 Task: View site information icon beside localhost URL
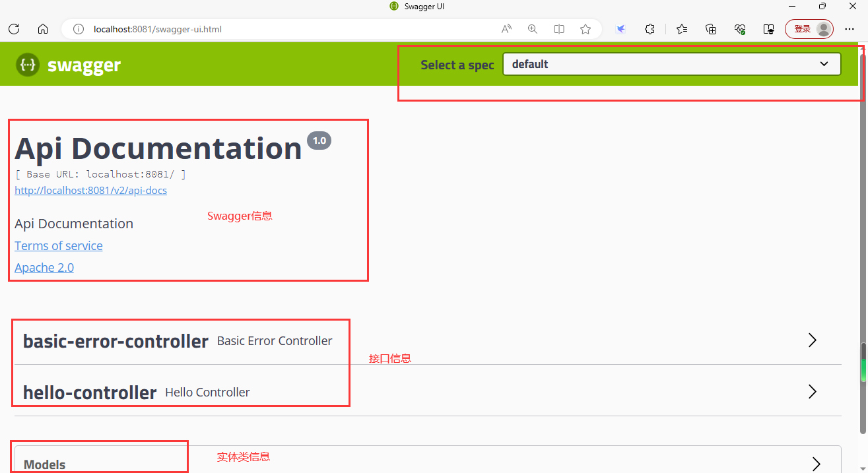pyautogui.click(x=79, y=29)
